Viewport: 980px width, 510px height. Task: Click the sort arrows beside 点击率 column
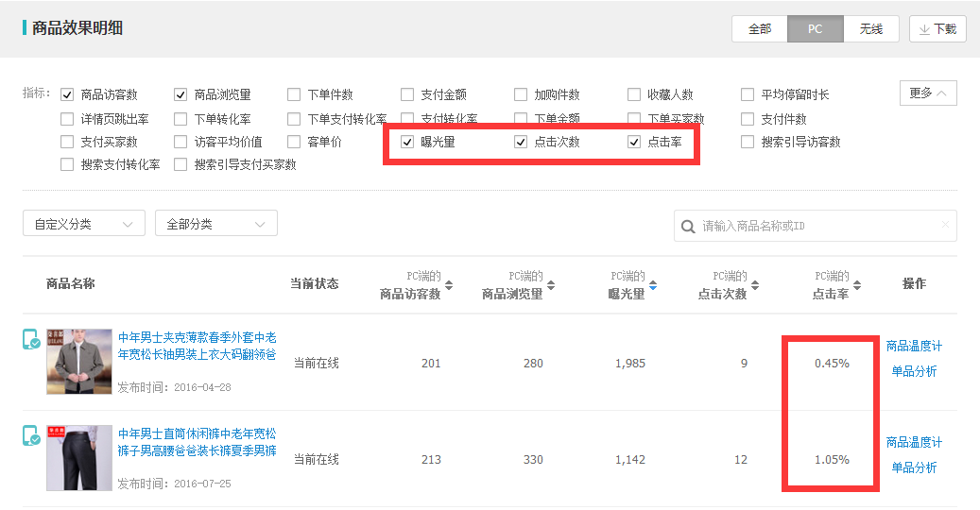[857, 285]
